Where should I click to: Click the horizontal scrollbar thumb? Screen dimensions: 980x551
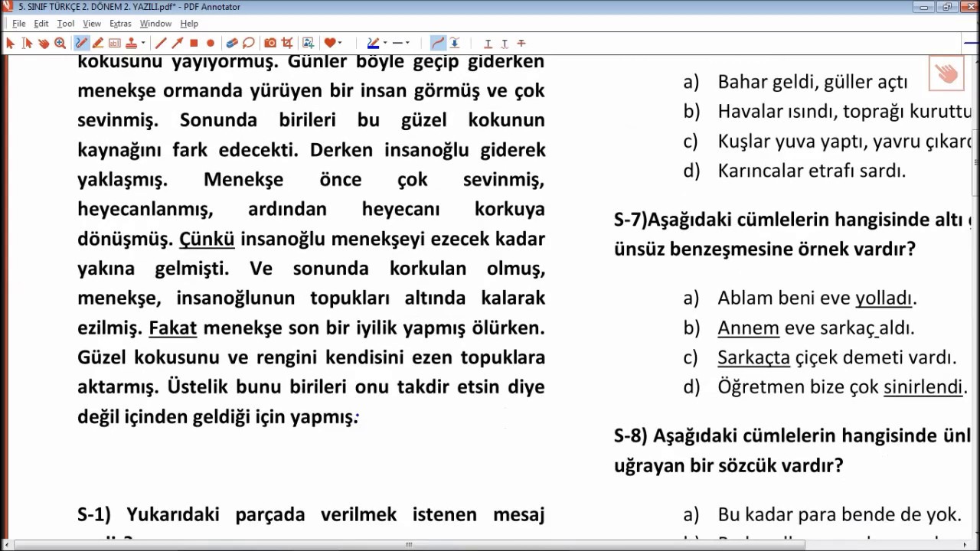[410, 545]
